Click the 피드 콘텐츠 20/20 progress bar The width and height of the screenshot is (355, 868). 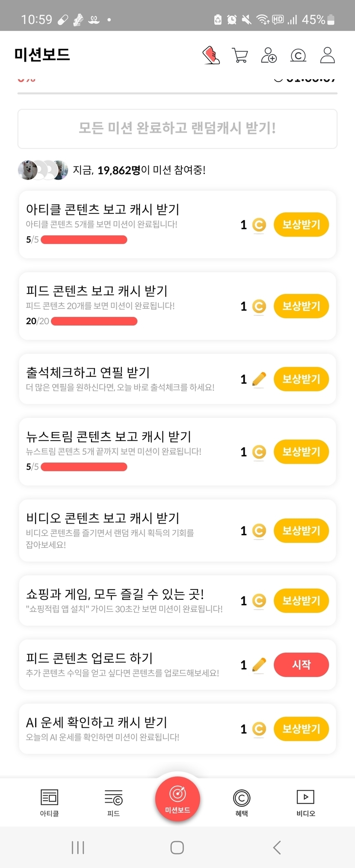94,321
